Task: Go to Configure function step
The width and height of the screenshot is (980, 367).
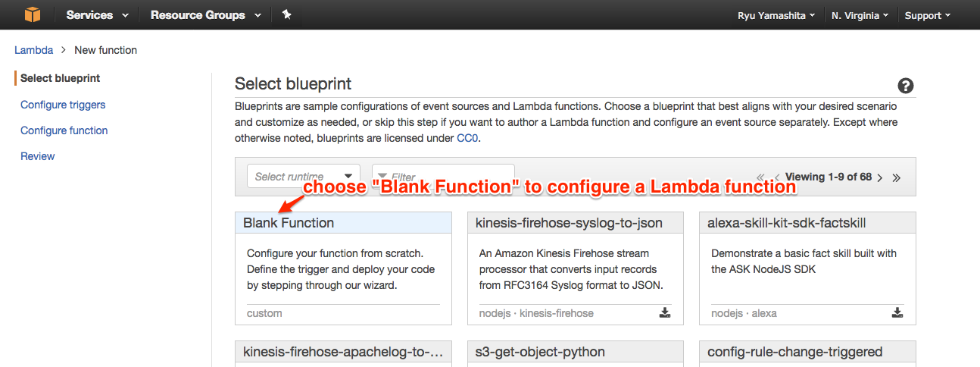Action: tap(64, 130)
